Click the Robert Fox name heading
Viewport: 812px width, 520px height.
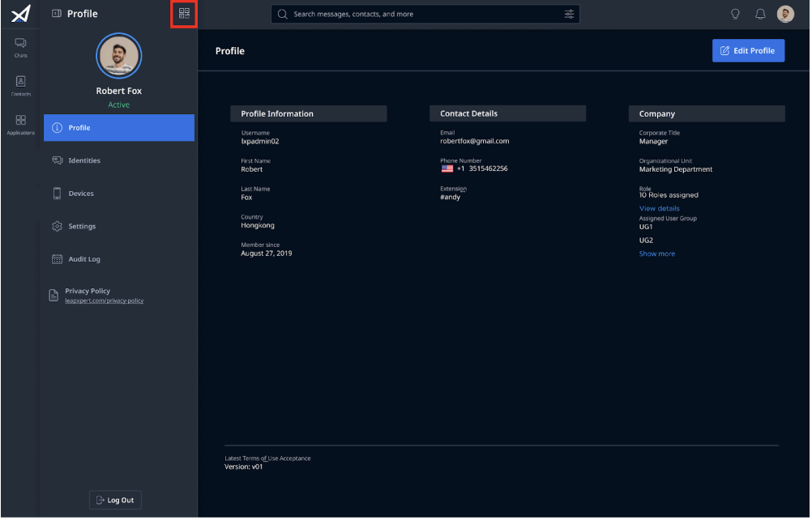(119, 91)
